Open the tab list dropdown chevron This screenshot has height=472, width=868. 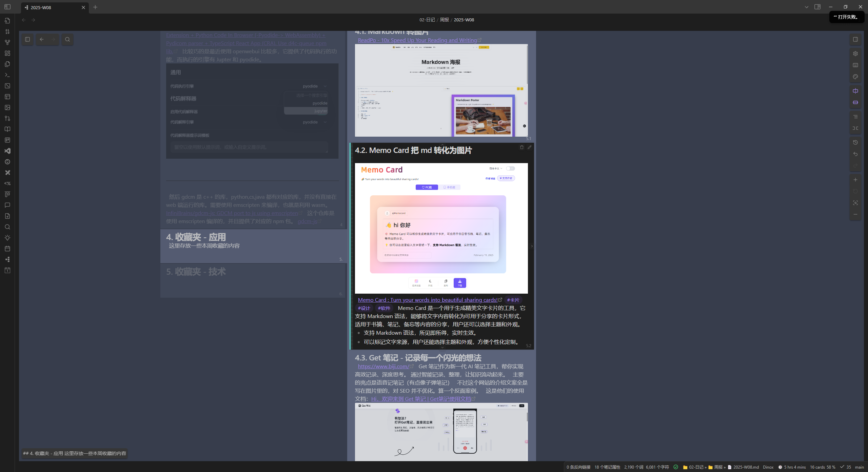coord(807,7)
